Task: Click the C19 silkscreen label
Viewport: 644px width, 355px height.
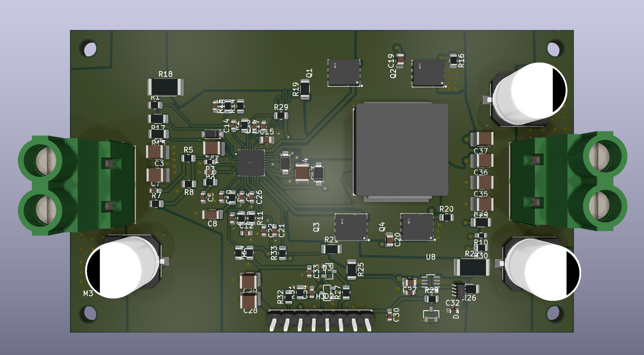Action: (x=391, y=61)
